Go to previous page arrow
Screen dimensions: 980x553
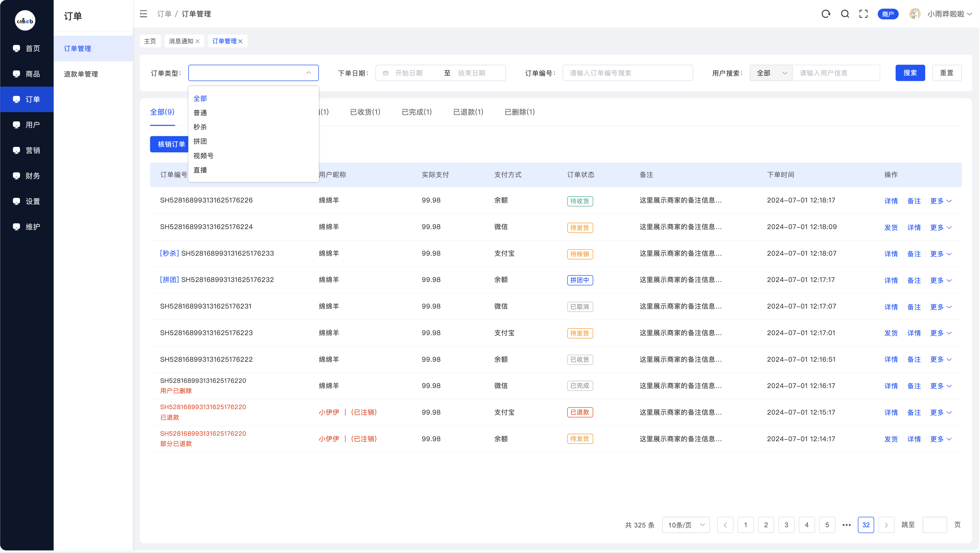(x=725, y=525)
